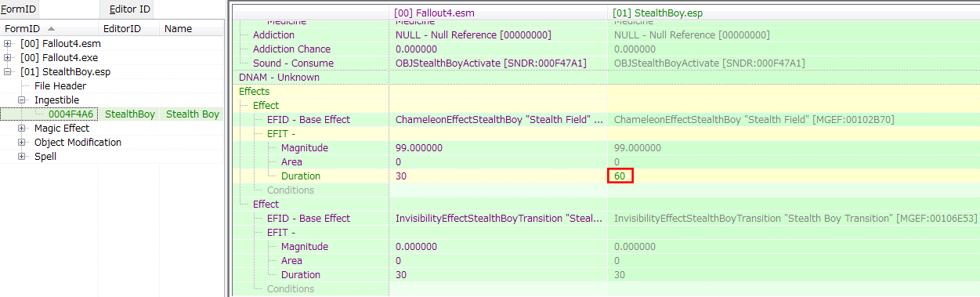This screenshot has width=980, height=297.
Task: Click StealthBoy.esp ChameleonEffectStealthBoy base effect value
Action: coord(754,120)
